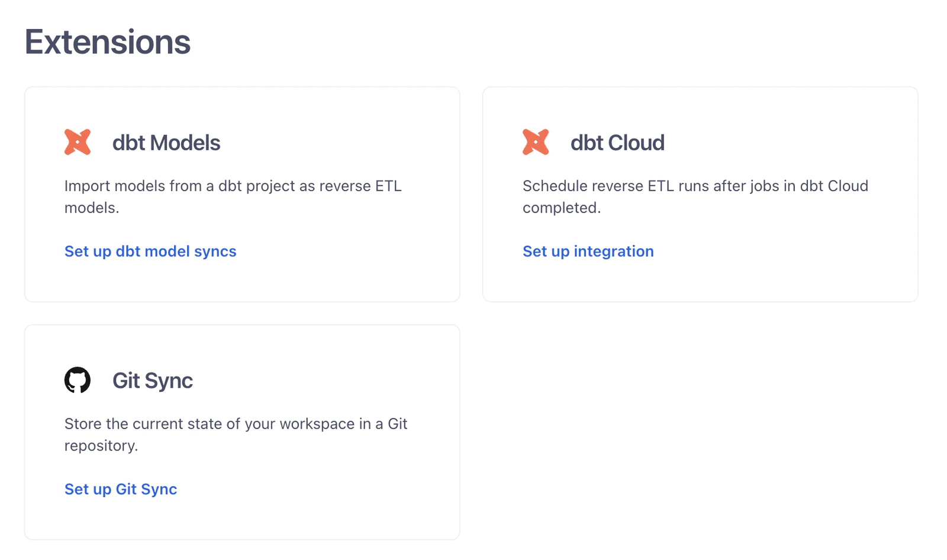Click the orange dbt logo beside dbt Cloud
This screenshot has width=947, height=560.
(x=536, y=142)
